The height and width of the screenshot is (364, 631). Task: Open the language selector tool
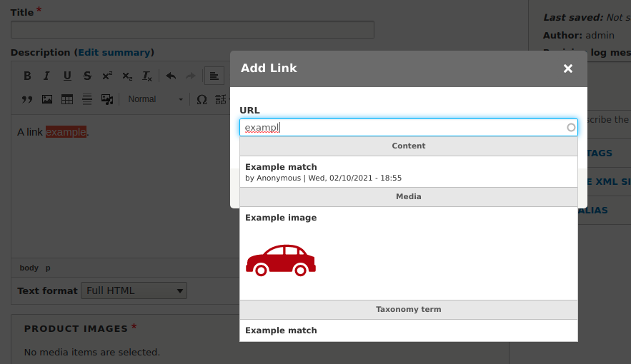(x=221, y=99)
